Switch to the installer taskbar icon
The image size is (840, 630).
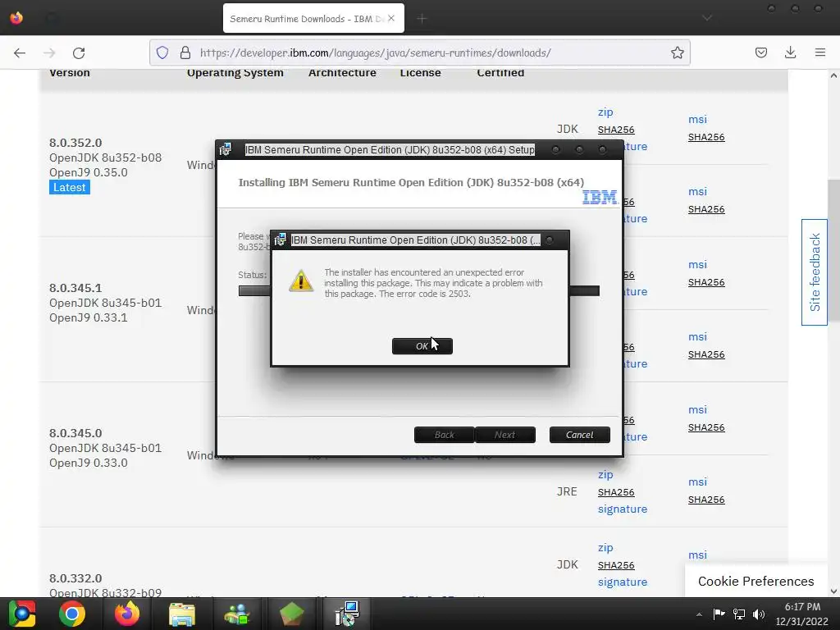[347, 614]
